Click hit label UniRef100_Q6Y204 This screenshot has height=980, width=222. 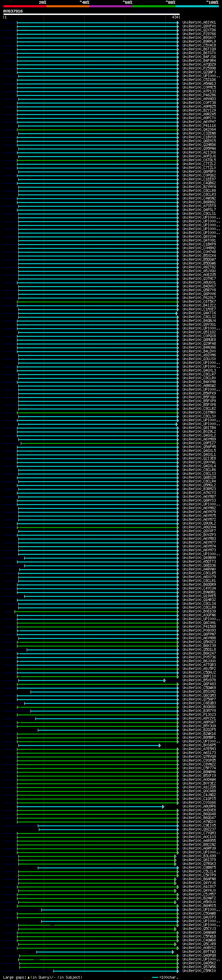[199, 237]
